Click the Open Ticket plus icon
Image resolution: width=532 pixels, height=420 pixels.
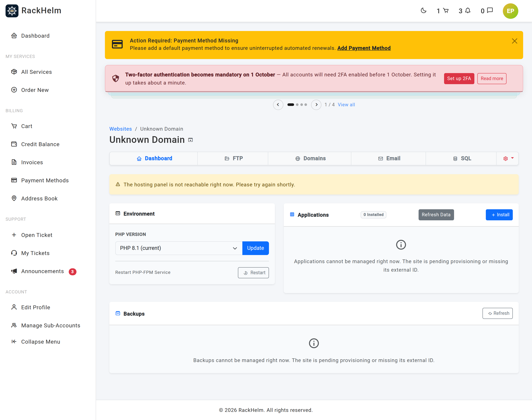click(x=14, y=235)
